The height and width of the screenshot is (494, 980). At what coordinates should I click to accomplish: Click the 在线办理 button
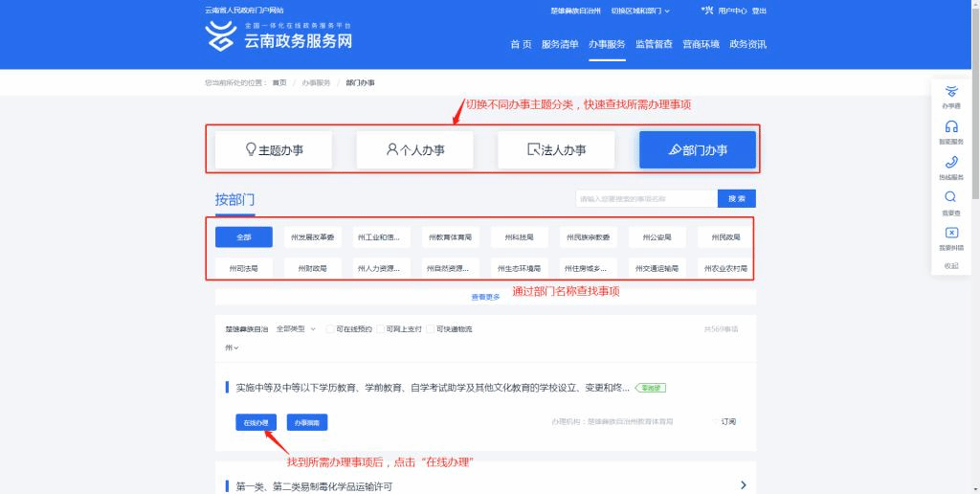pos(256,422)
